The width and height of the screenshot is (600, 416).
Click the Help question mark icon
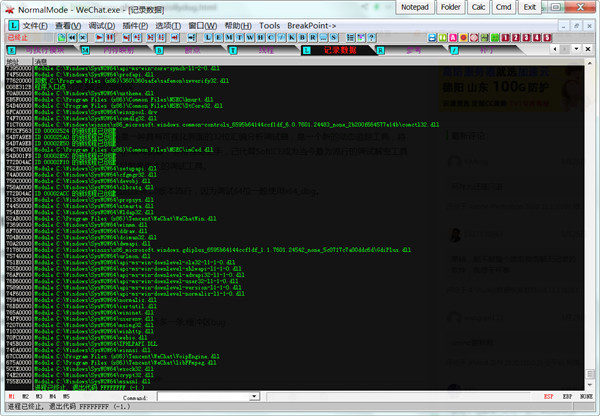coord(371,38)
